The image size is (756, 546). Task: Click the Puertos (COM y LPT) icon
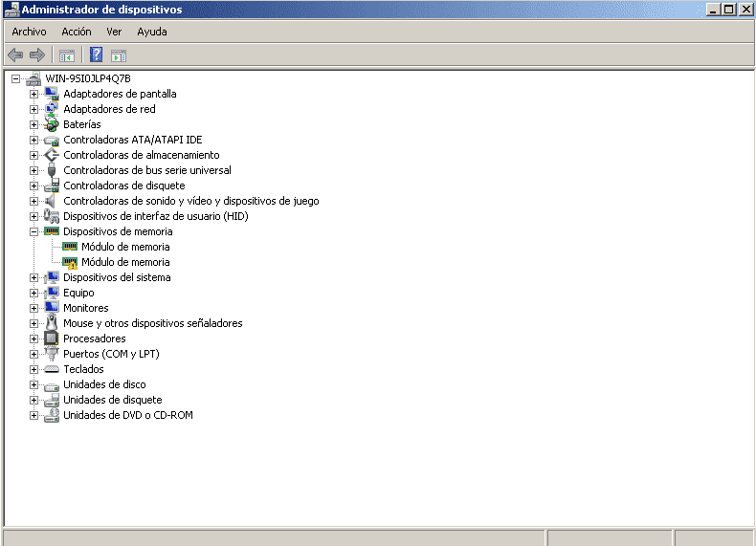52,354
